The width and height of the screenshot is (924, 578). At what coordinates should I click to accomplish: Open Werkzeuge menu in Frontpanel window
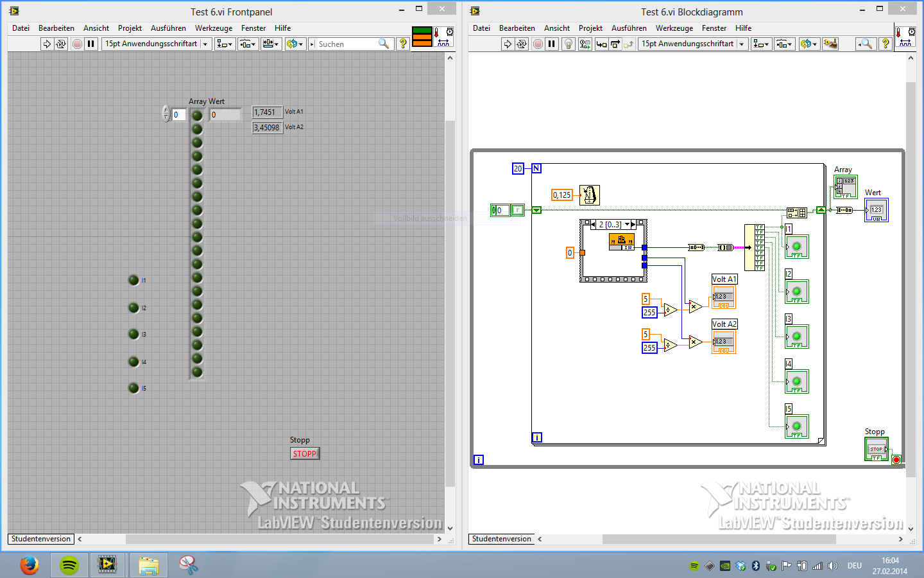pos(214,28)
